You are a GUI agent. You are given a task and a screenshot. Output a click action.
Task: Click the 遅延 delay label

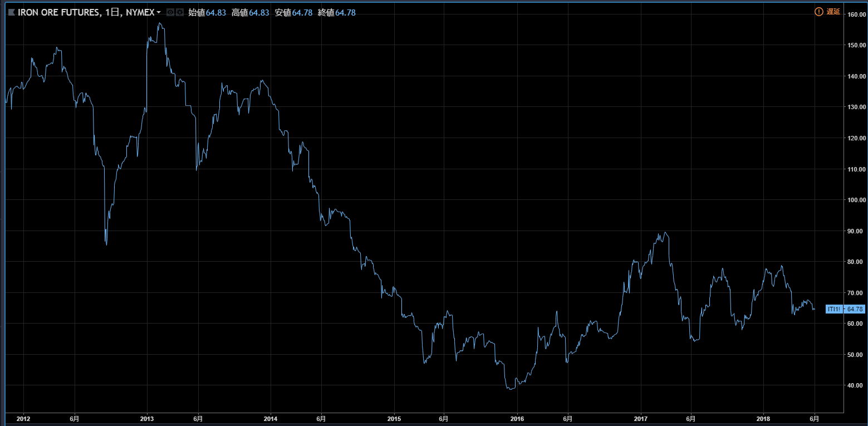(833, 12)
